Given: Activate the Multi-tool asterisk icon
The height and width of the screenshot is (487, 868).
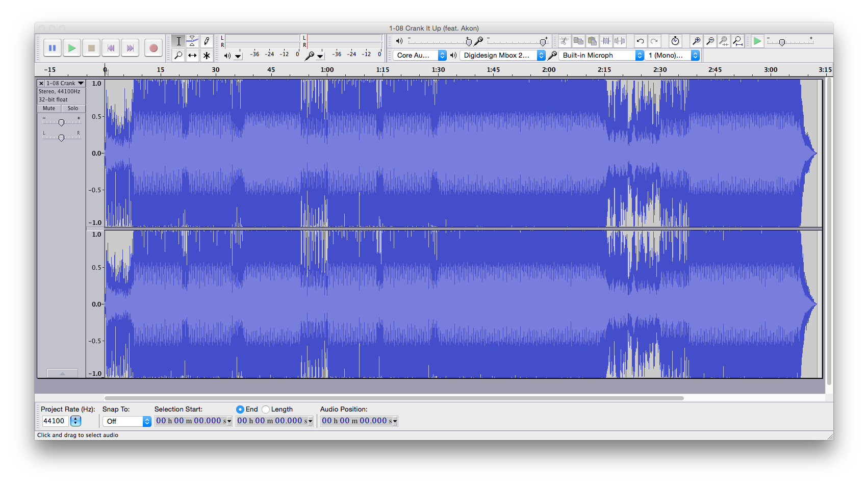Looking at the screenshot, I should [x=207, y=55].
